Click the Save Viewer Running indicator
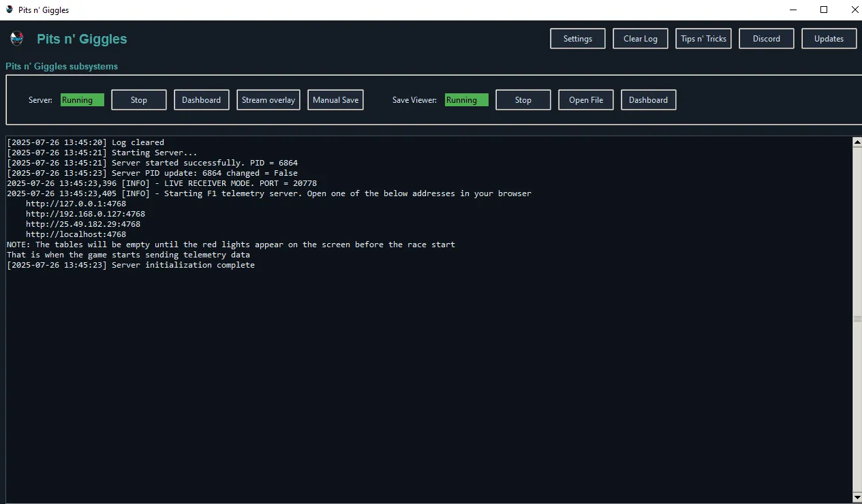Viewport: 862px width, 504px height. (x=466, y=99)
